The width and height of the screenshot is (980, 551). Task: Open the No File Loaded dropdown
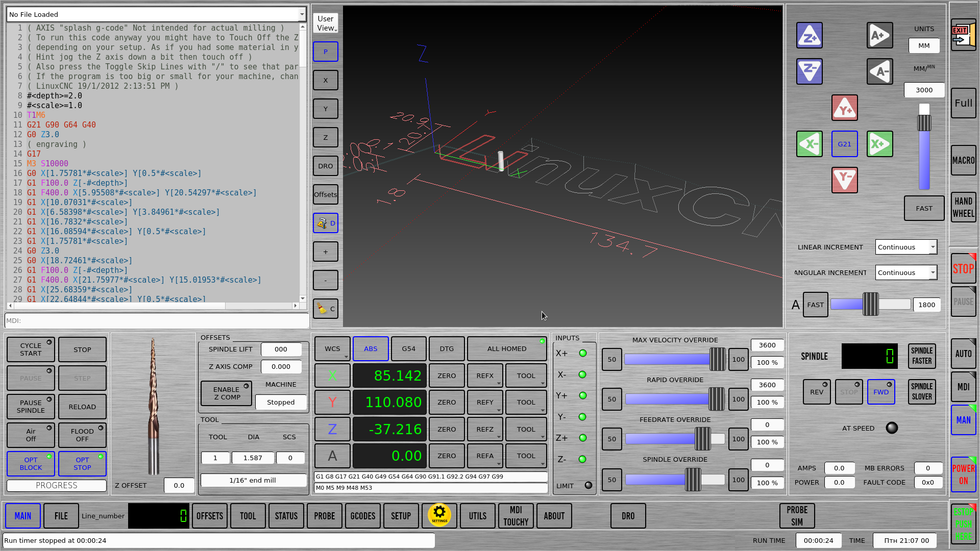coord(156,14)
